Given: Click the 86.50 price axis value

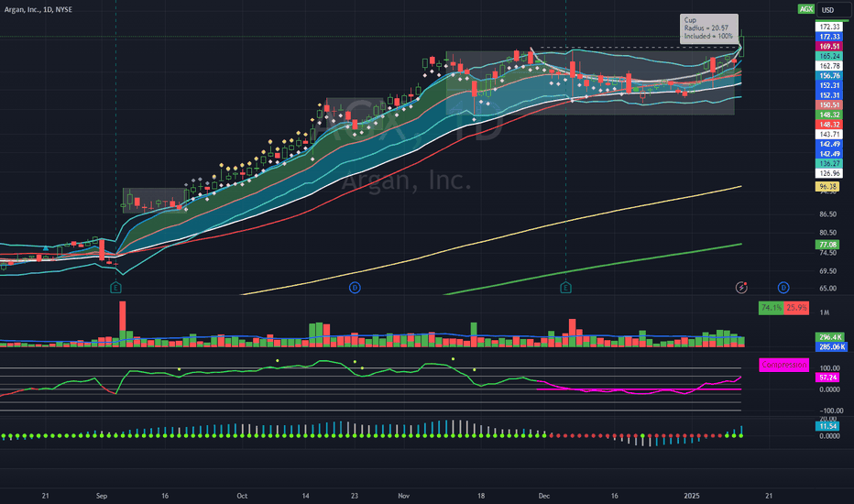Looking at the screenshot, I should pyautogui.click(x=827, y=214).
